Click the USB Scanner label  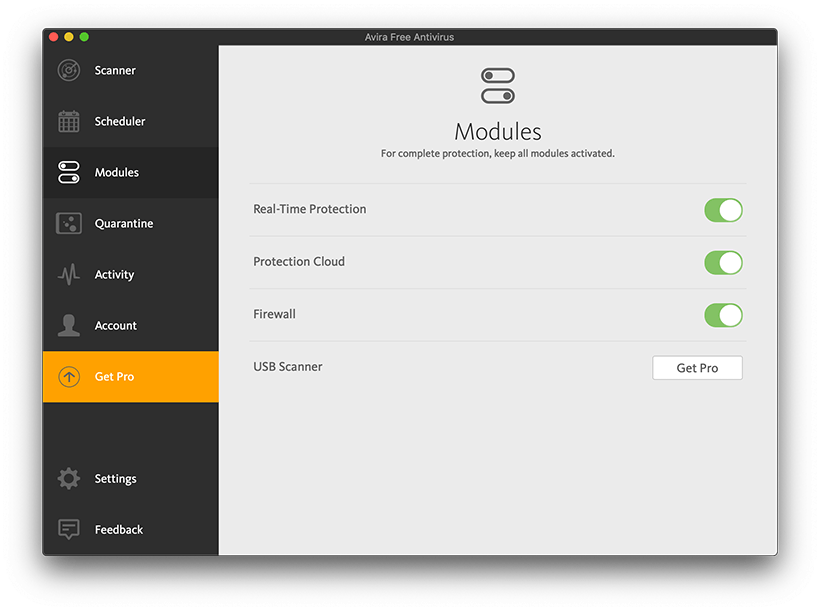click(288, 367)
